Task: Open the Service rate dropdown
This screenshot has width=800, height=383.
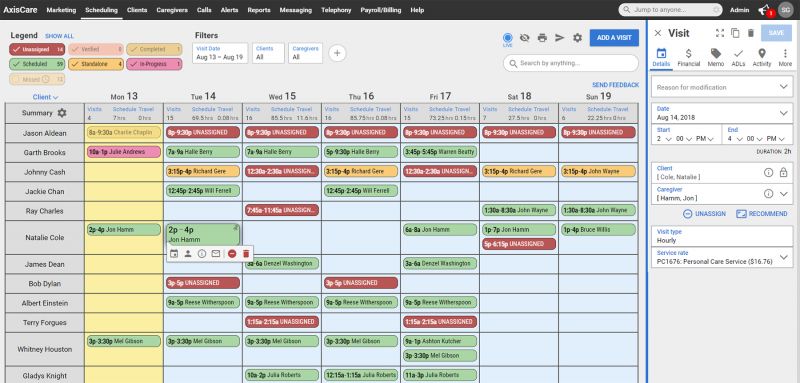Action: coord(722,257)
